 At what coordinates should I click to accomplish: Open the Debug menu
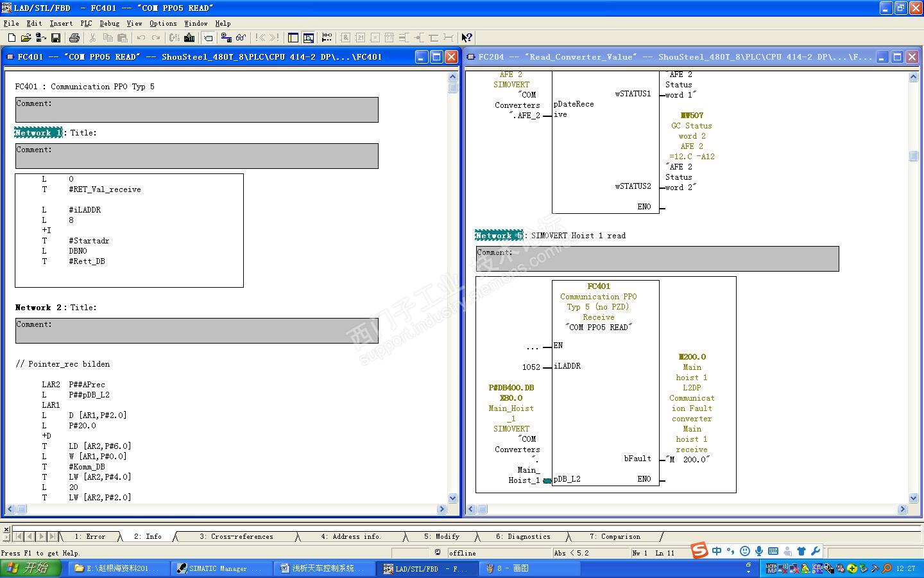coord(109,23)
